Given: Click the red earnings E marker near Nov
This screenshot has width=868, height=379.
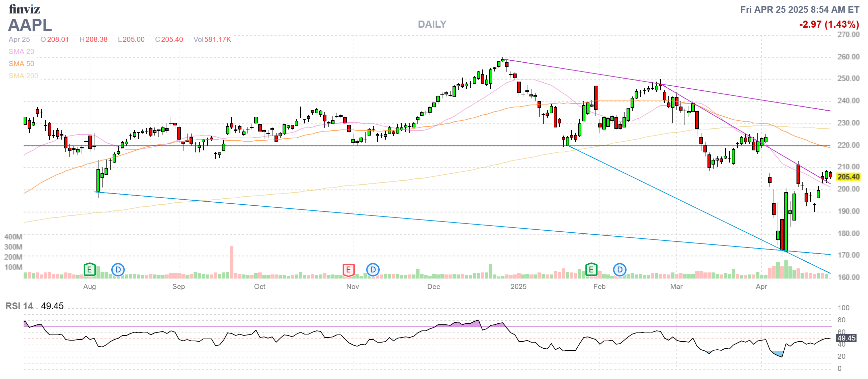Looking at the screenshot, I should tap(348, 269).
